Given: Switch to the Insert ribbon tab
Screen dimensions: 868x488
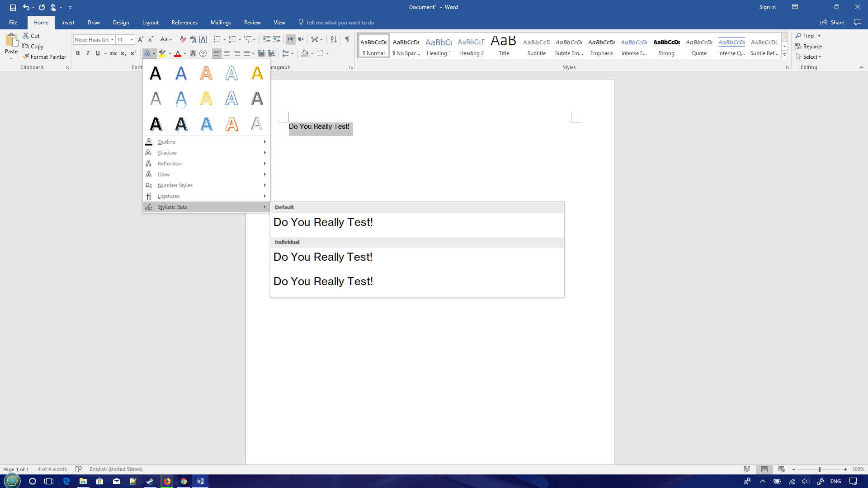Looking at the screenshot, I should coord(67,22).
